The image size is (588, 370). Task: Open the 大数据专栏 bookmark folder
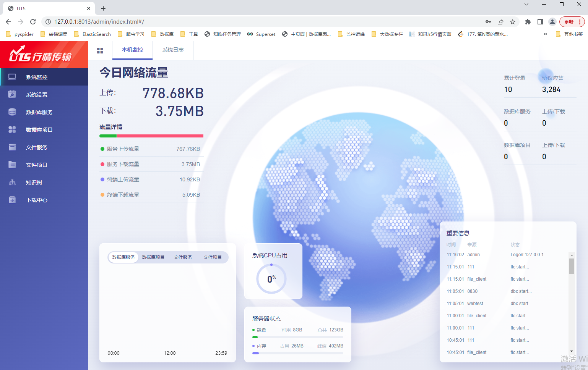[x=387, y=34]
